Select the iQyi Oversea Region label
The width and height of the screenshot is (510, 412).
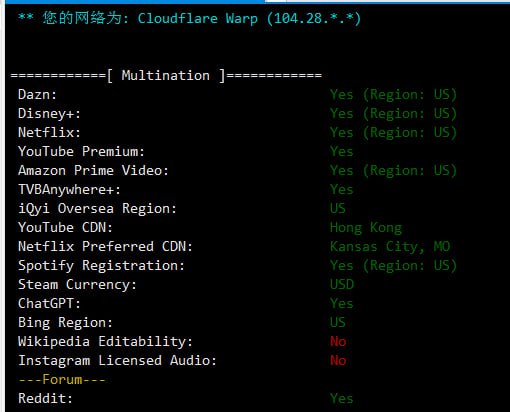tap(97, 209)
